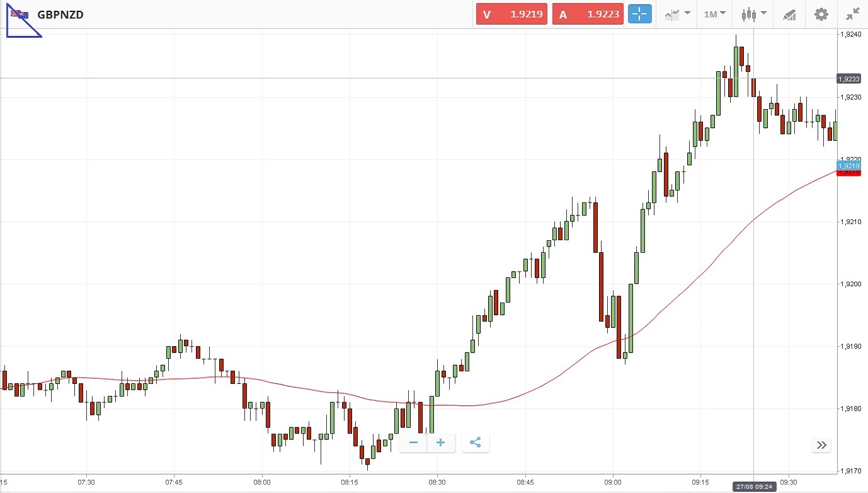Click the A buy price button 1.9223

click(588, 14)
